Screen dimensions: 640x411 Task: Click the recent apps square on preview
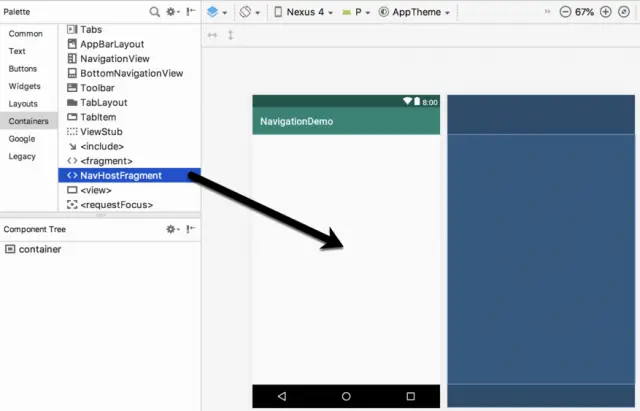[410, 396]
